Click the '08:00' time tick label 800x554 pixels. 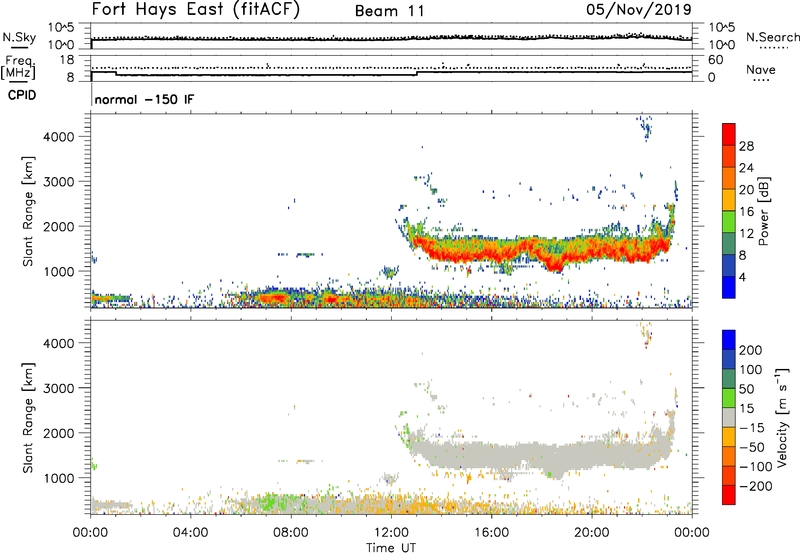click(x=291, y=533)
